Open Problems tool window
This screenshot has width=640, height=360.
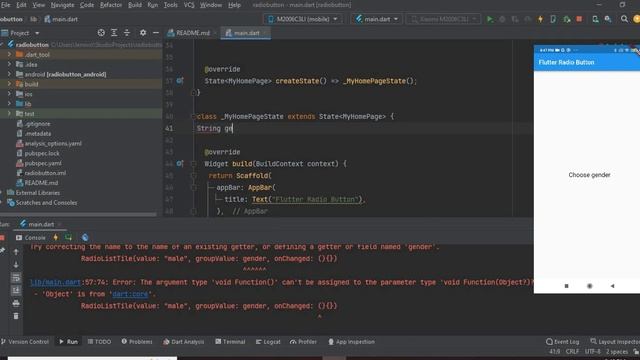137,342
